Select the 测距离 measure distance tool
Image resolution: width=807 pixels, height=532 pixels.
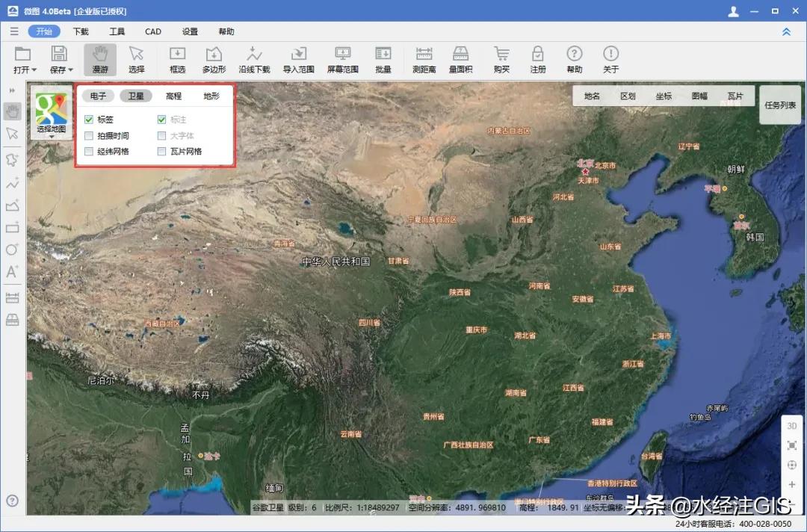[x=424, y=60]
